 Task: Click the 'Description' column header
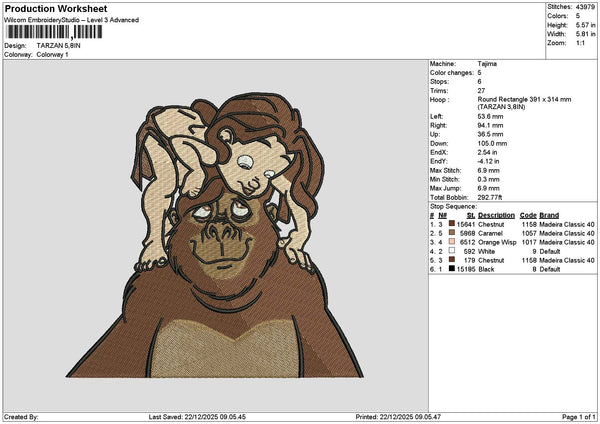496,215
